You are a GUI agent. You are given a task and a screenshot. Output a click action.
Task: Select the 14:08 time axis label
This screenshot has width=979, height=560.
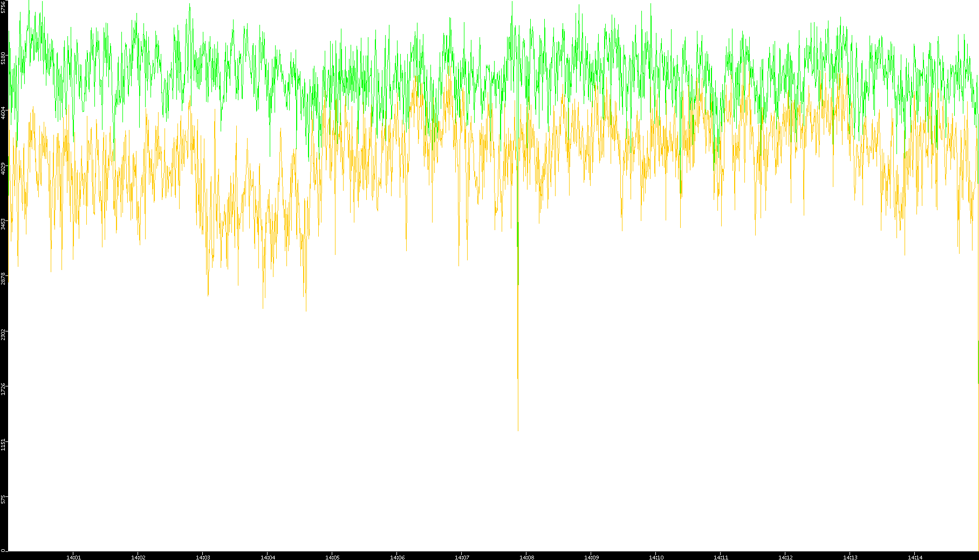[526, 557]
